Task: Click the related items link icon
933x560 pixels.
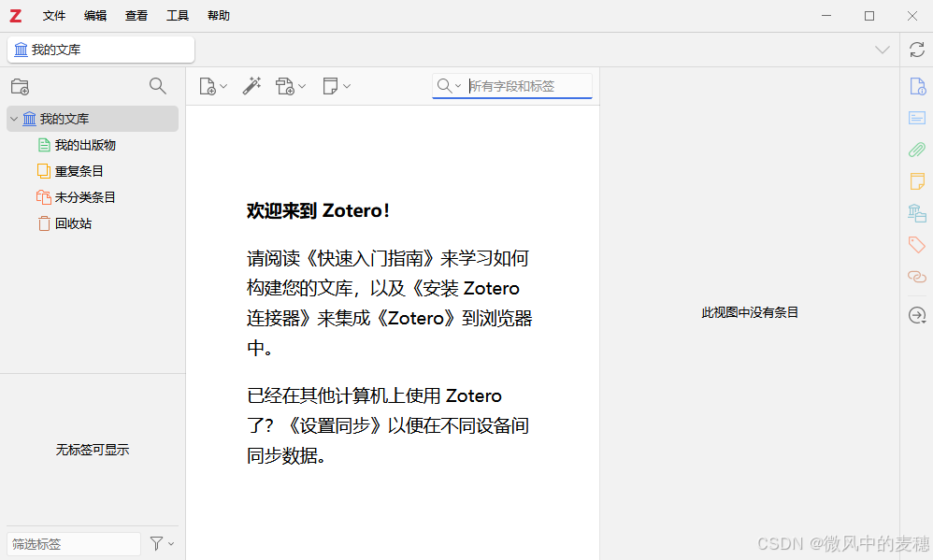Action: pos(917,276)
